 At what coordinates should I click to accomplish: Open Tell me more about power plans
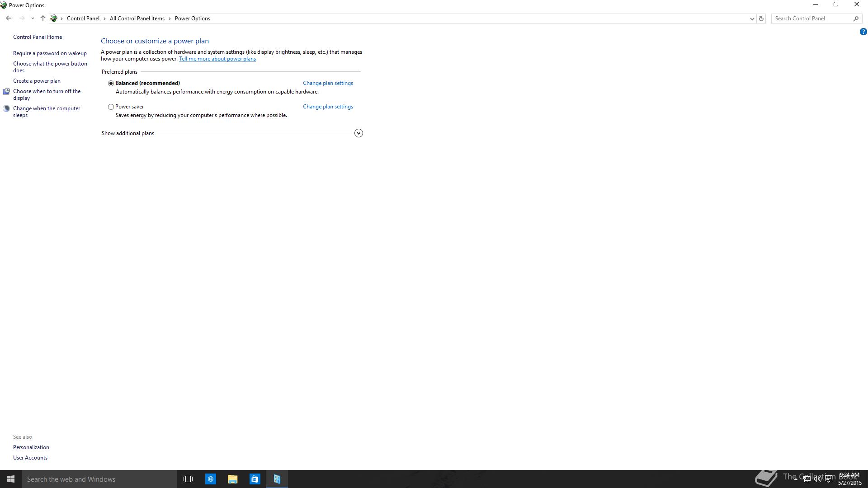pyautogui.click(x=217, y=59)
